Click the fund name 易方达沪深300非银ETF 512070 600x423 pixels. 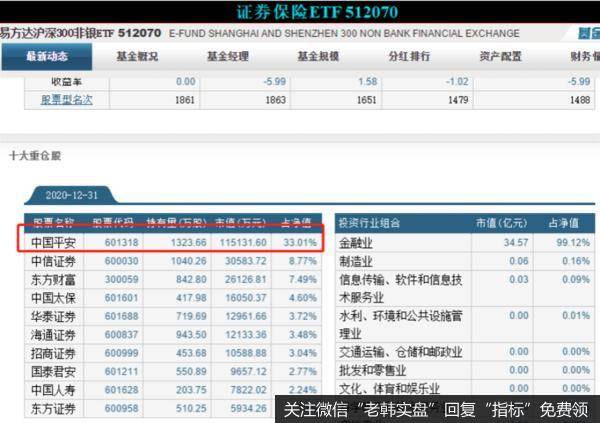[80, 33]
